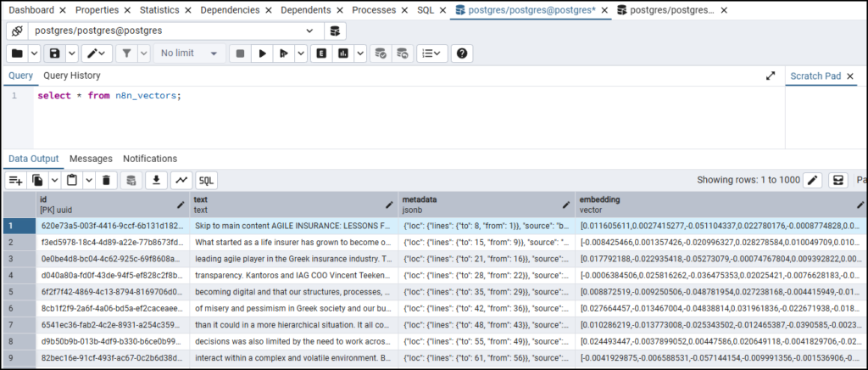Image resolution: width=868 pixels, height=370 pixels.
Task: Expand the Save File dropdown arrow
Action: pos(72,53)
